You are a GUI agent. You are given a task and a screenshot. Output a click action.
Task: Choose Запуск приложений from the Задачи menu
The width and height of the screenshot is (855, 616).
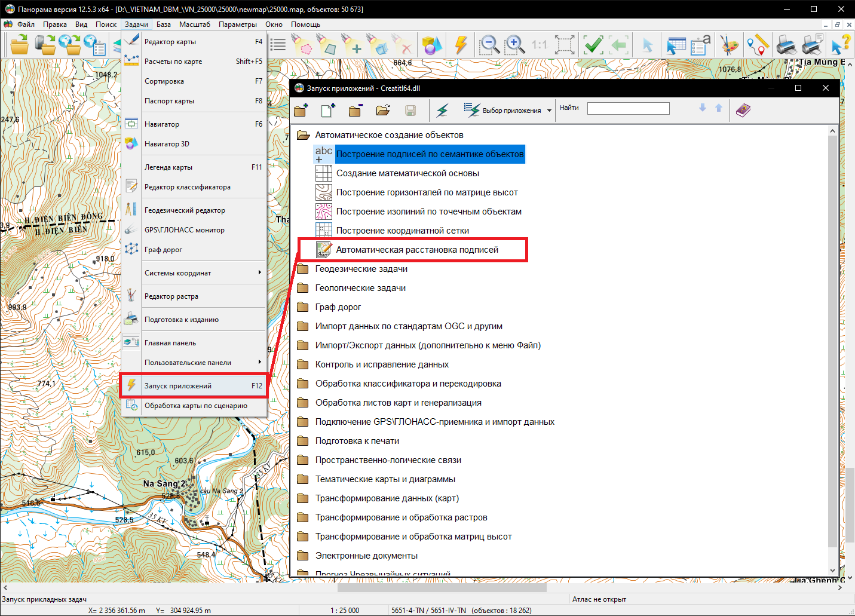coord(178,386)
